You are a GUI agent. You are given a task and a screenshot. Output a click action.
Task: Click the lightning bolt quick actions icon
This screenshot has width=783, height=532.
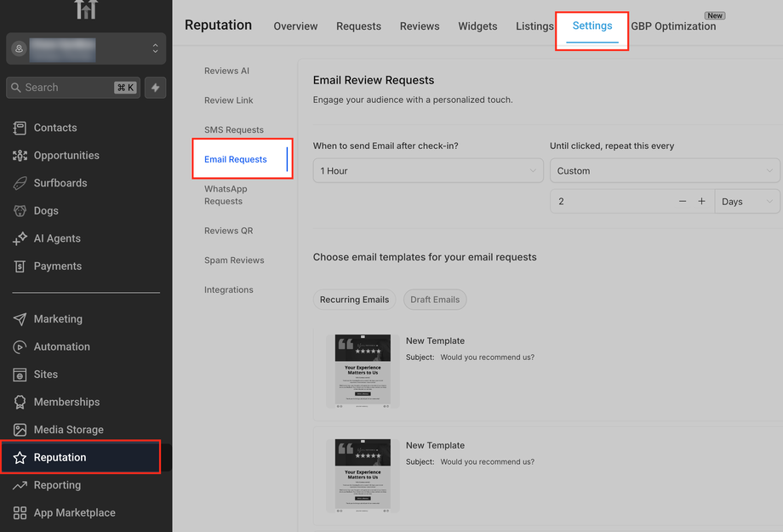coord(155,88)
